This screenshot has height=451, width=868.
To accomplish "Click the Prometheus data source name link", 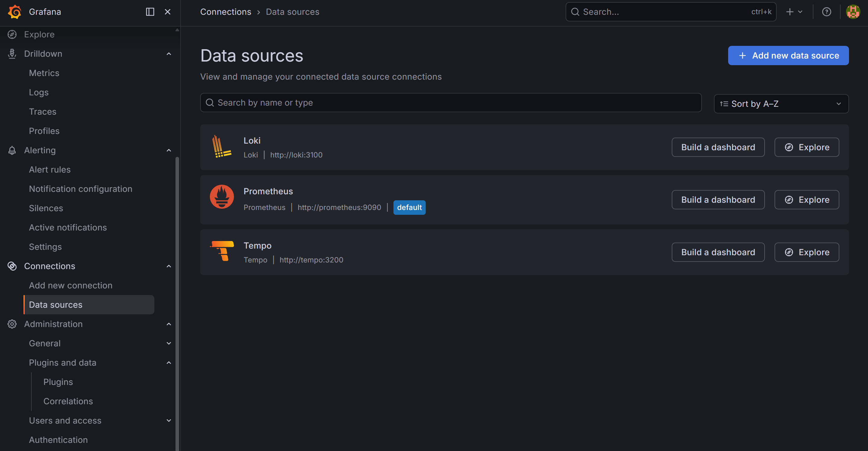I will [x=268, y=192].
